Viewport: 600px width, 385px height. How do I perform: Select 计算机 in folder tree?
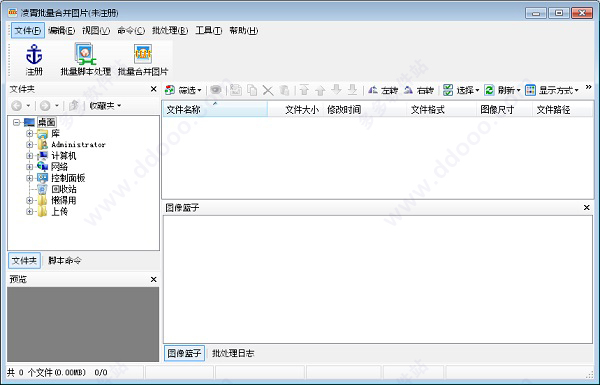(64, 156)
